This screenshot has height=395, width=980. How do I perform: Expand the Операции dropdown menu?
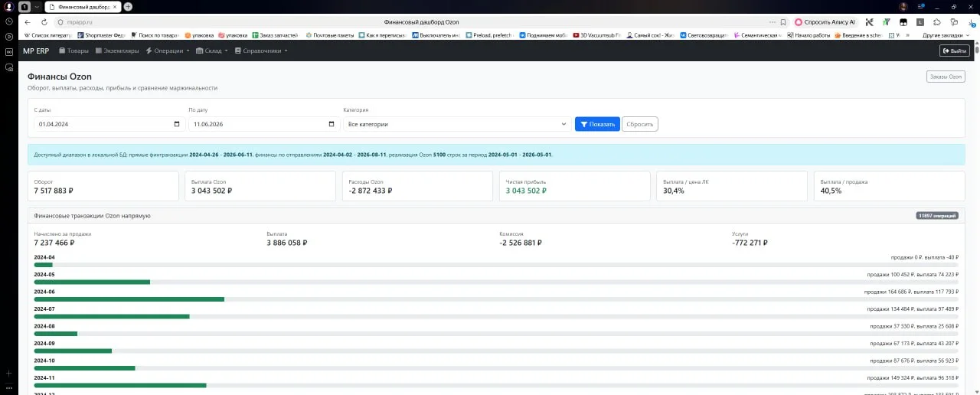point(168,51)
